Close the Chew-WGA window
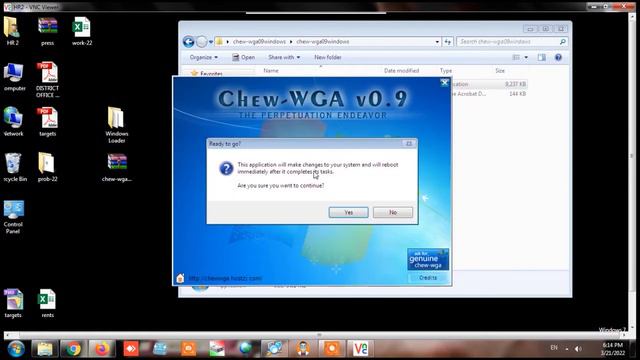The height and width of the screenshot is (360, 640). point(444,82)
